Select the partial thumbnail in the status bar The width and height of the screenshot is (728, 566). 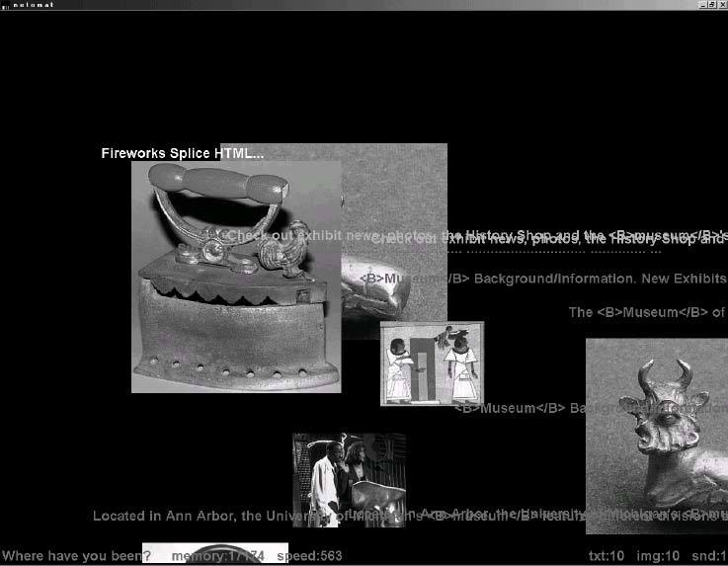click(214, 553)
